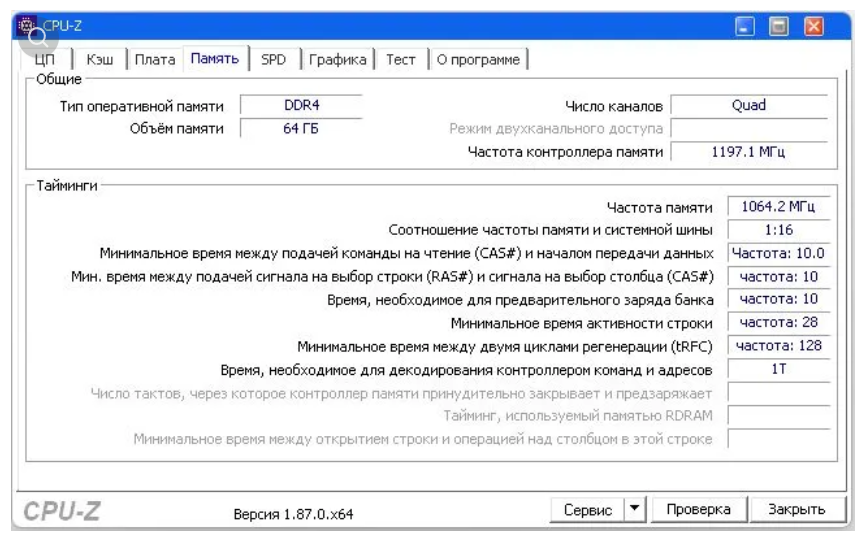The height and width of the screenshot is (536, 860).
Task: Open the Плата tab
Action: [x=155, y=59]
